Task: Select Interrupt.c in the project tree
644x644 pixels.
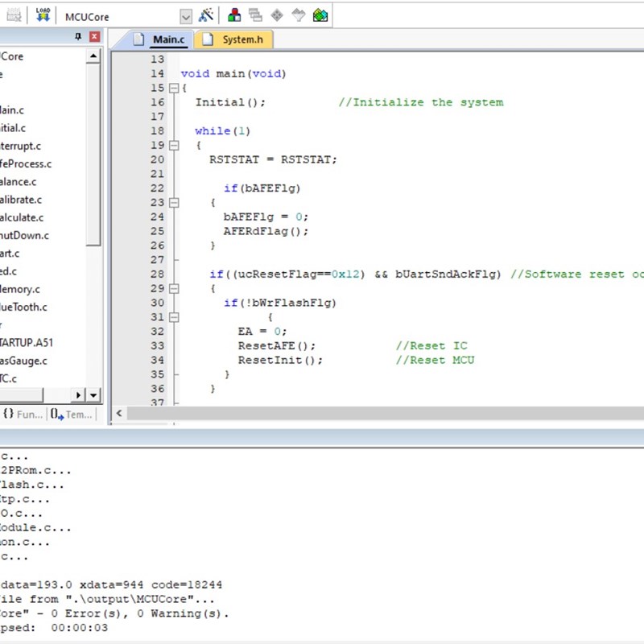Action: tap(20, 146)
